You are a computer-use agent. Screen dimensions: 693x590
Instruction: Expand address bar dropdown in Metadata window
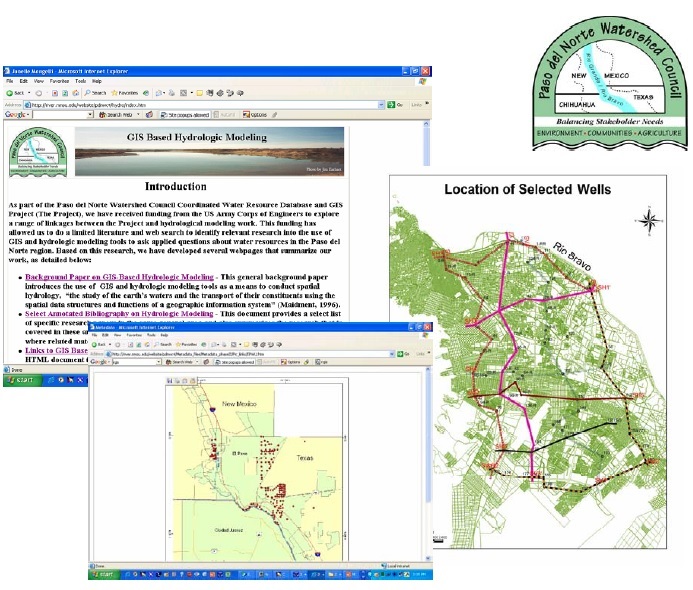[392, 354]
